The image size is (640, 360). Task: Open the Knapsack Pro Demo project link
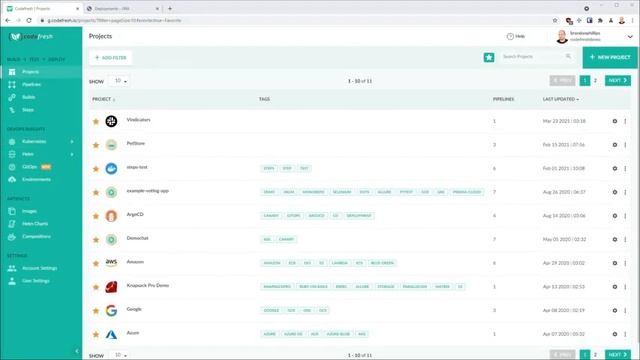click(x=148, y=285)
